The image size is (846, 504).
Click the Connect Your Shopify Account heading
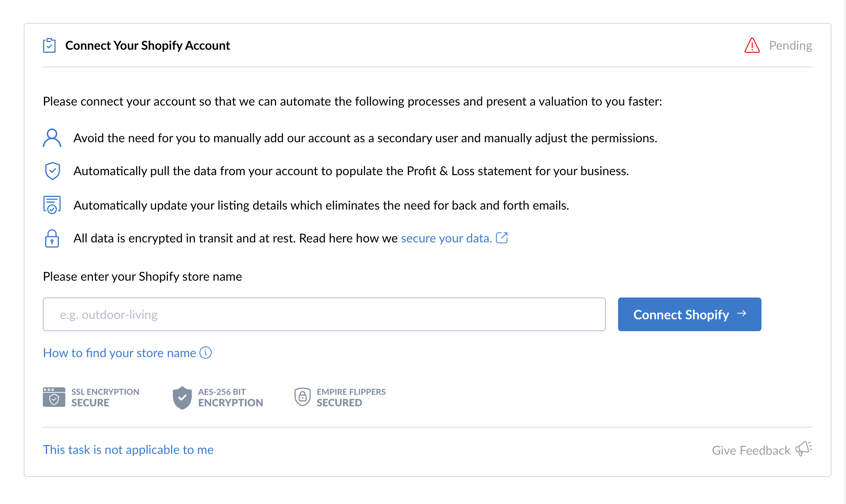(148, 46)
